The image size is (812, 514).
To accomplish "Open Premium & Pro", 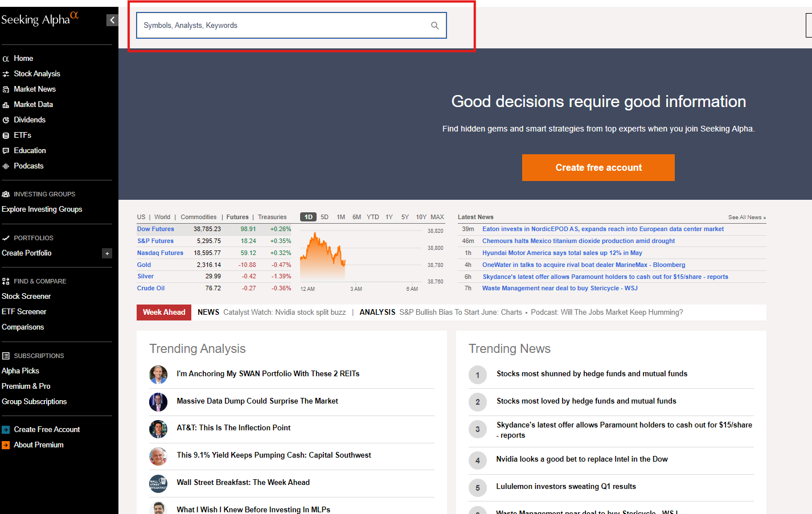I will pyautogui.click(x=26, y=386).
